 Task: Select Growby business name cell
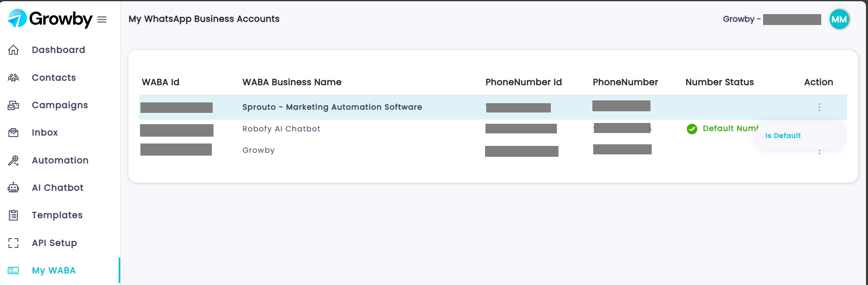coord(258,150)
